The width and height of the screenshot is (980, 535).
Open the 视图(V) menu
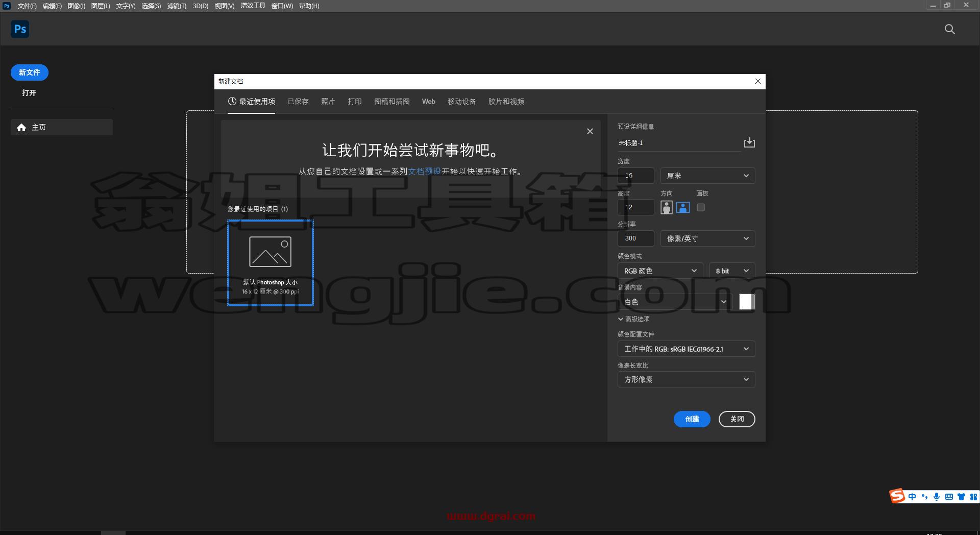tap(225, 6)
